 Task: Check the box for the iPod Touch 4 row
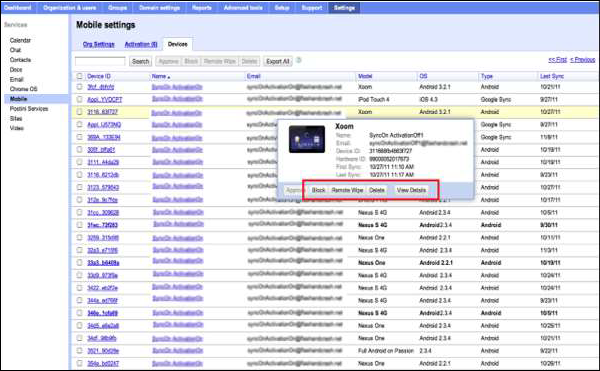point(79,99)
